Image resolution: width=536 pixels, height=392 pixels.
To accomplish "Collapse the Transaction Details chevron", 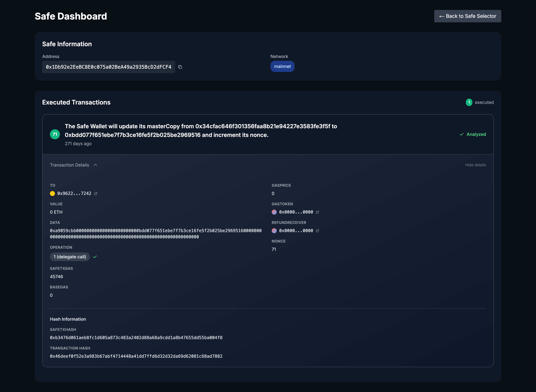I will [95, 165].
